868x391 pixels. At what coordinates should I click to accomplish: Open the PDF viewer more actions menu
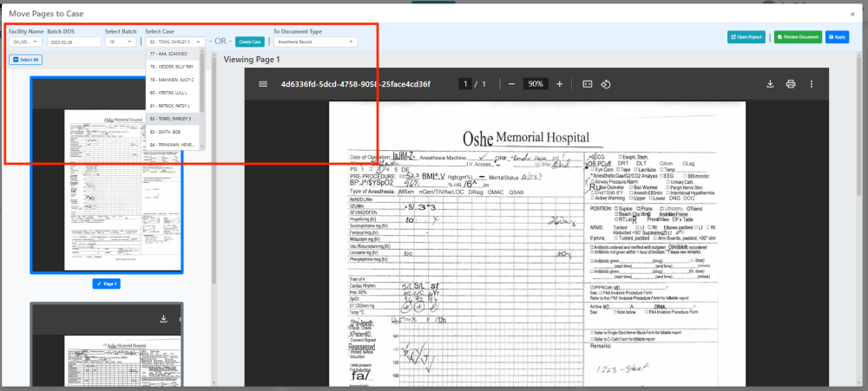pos(812,84)
